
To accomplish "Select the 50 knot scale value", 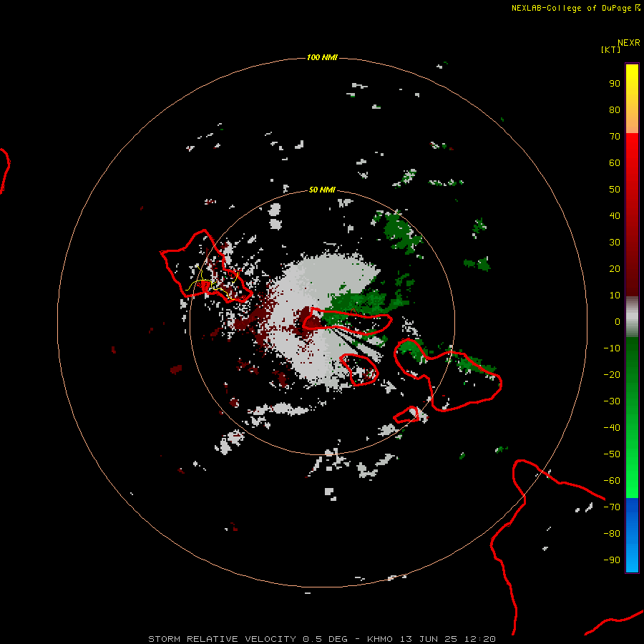I will [x=615, y=190].
